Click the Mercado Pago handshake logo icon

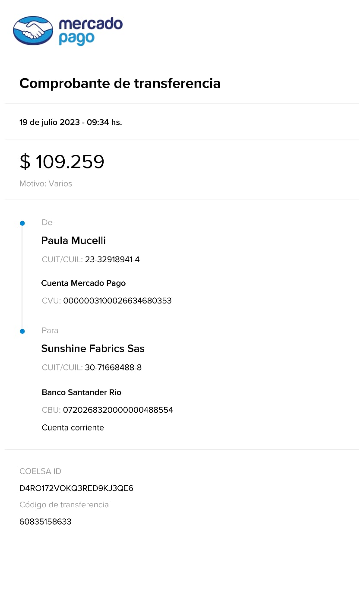[33, 31]
